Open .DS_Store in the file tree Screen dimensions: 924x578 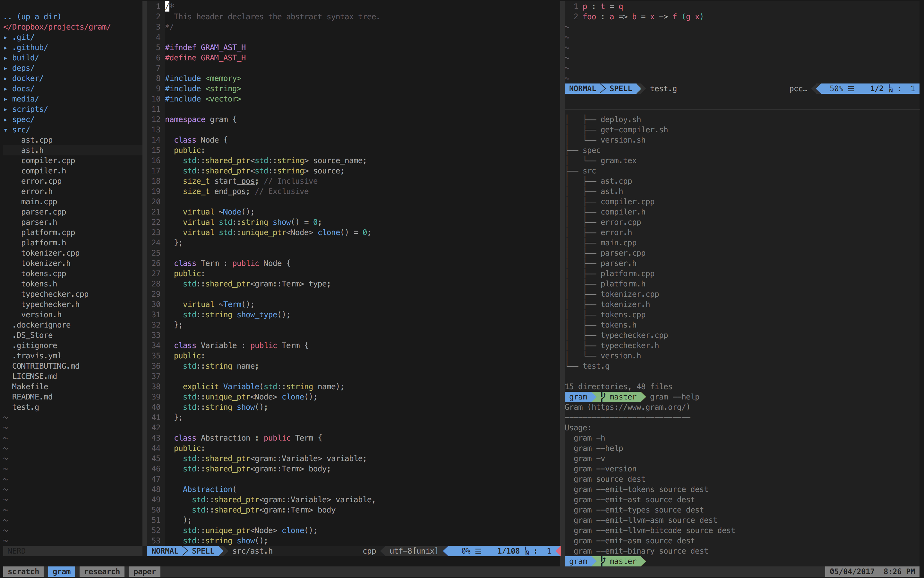coord(32,336)
